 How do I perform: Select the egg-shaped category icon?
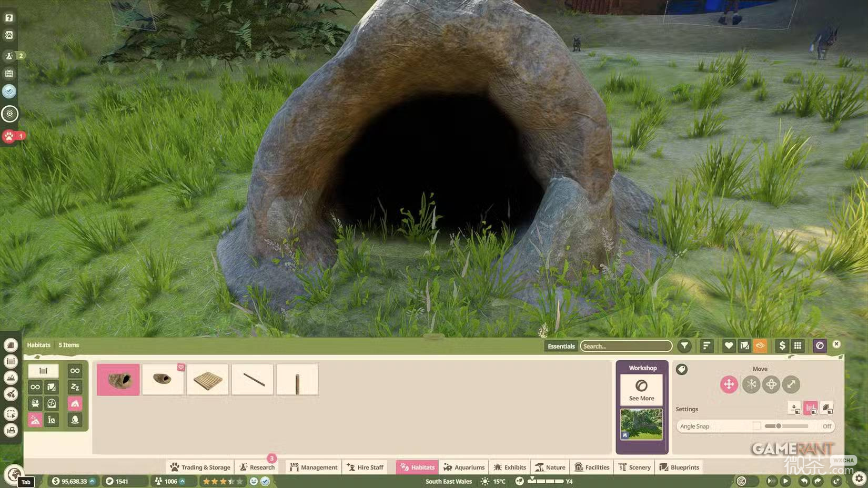(75, 420)
